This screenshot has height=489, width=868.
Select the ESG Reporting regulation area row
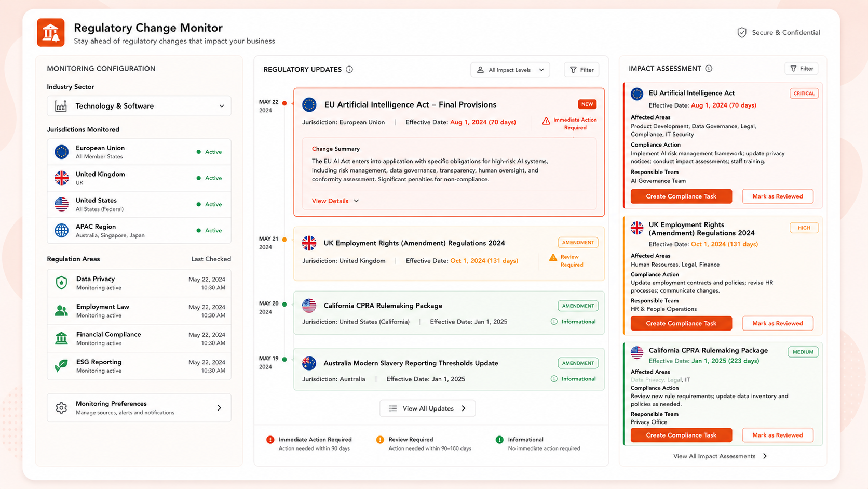coord(139,366)
